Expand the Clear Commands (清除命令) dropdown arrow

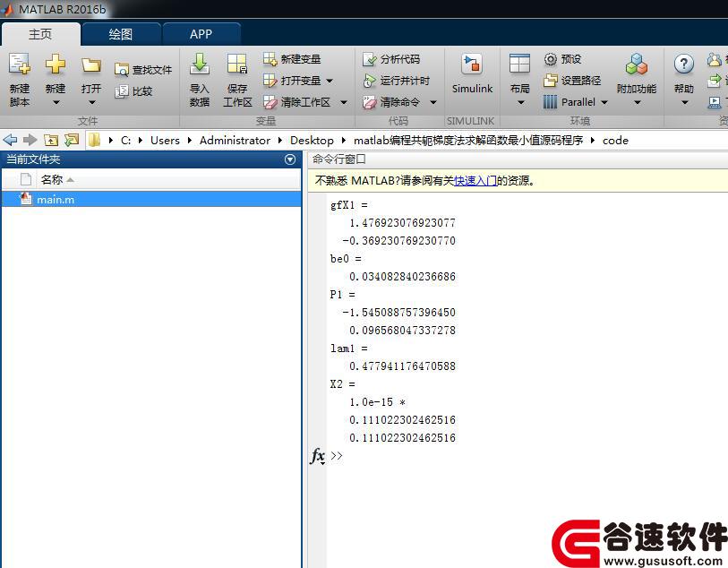(x=433, y=102)
